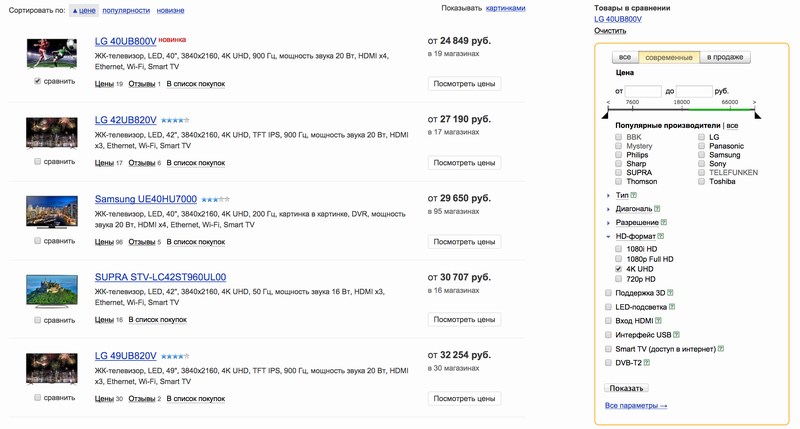
Task: Open help icon next to Smart TV
Action: 721,349
